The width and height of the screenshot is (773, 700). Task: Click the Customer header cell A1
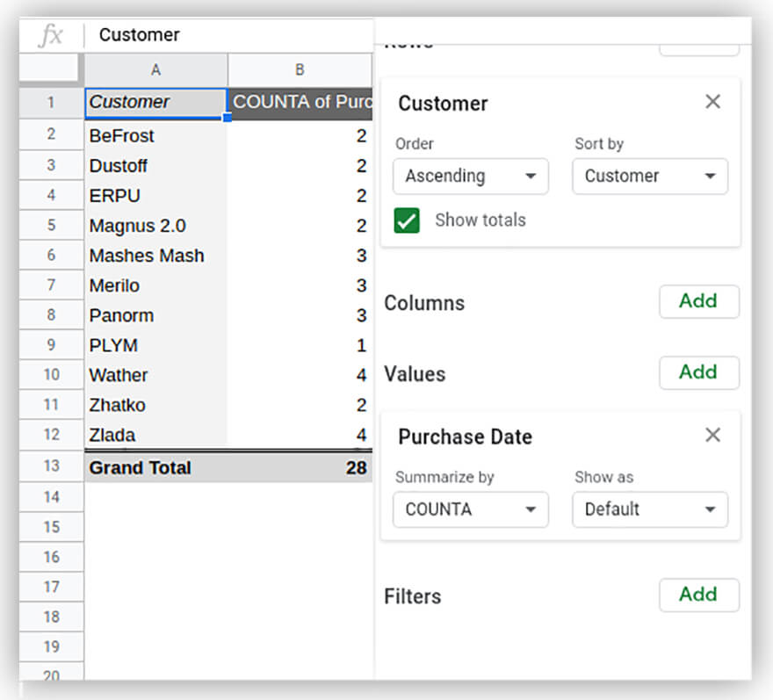[155, 102]
